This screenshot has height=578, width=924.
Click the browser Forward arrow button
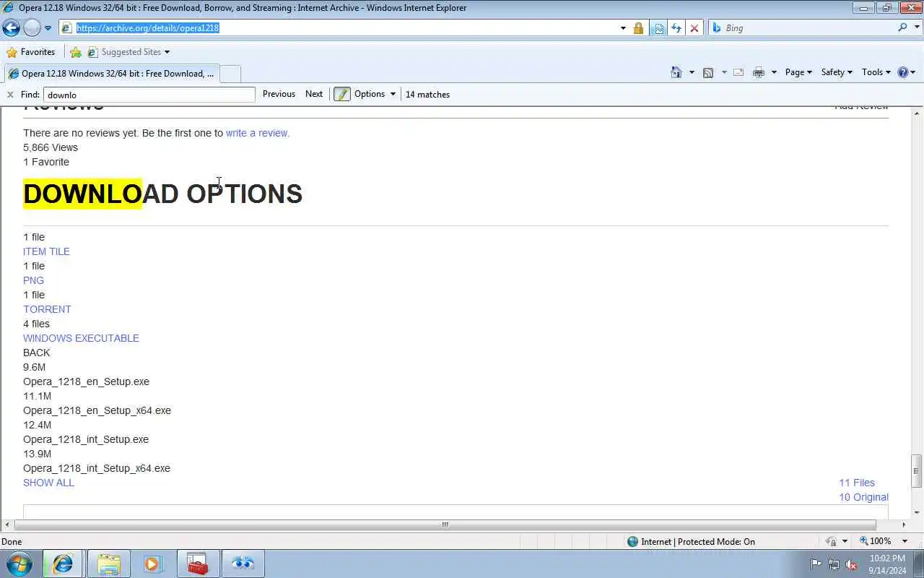tap(32, 28)
